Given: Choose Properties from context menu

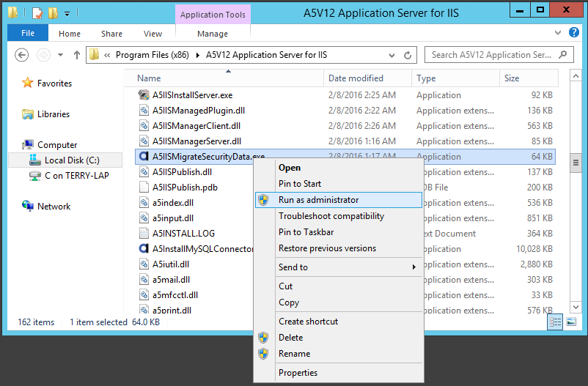Looking at the screenshot, I should [339, 373].
